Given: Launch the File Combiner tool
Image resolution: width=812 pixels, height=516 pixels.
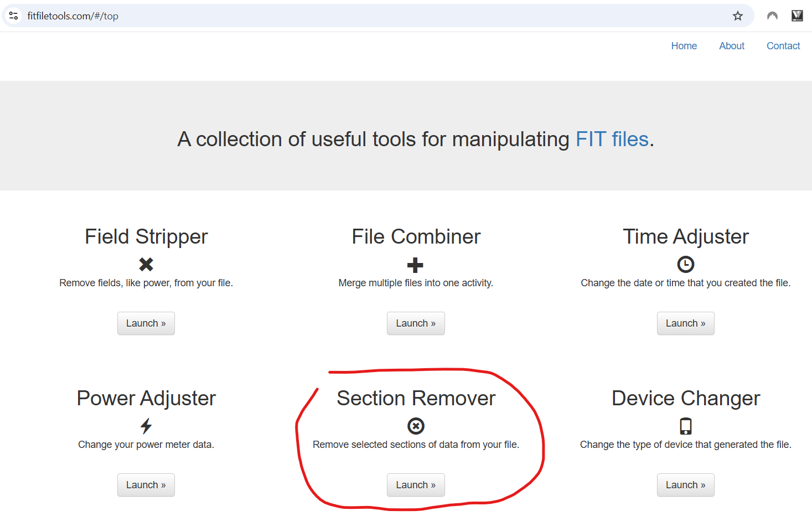Looking at the screenshot, I should (x=416, y=323).
